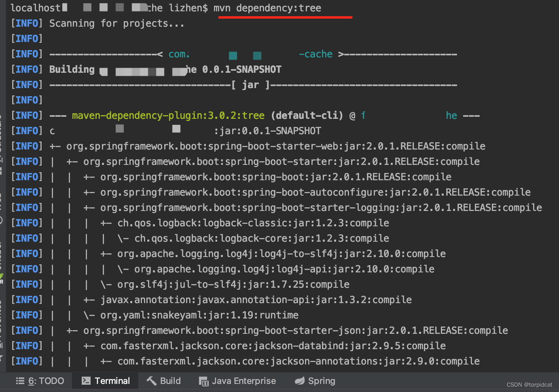Click the list icon beside 6: TODO
This screenshot has width=559, height=392.
tap(20, 380)
